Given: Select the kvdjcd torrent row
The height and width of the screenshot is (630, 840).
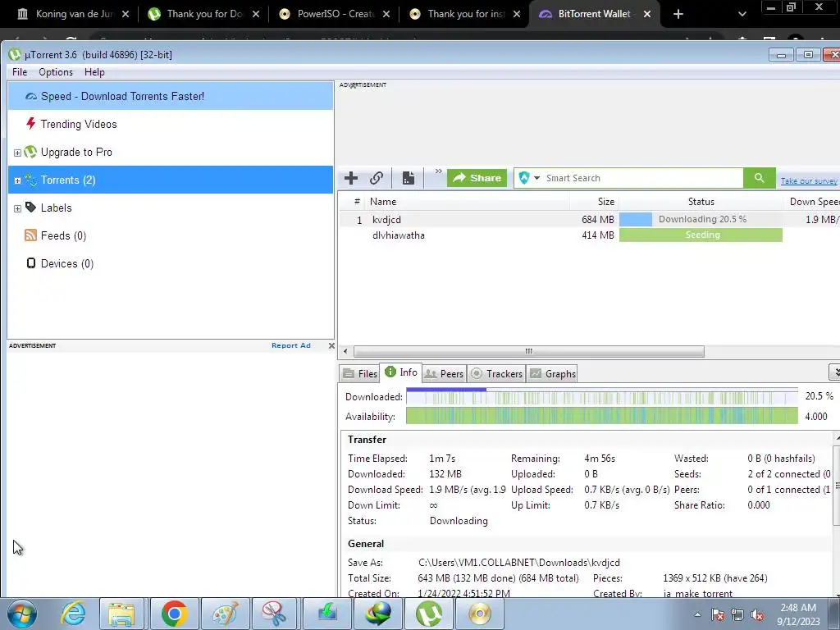Looking at the screenshot, I should coord(588,220).
